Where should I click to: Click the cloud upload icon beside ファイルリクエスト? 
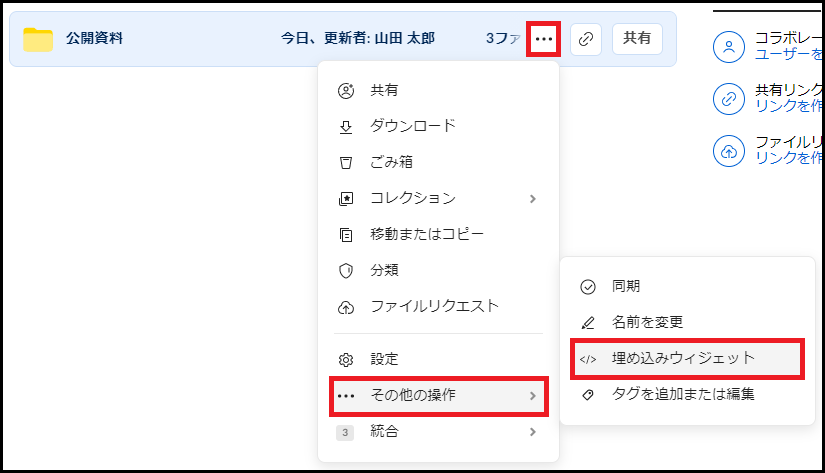[346, 307]
